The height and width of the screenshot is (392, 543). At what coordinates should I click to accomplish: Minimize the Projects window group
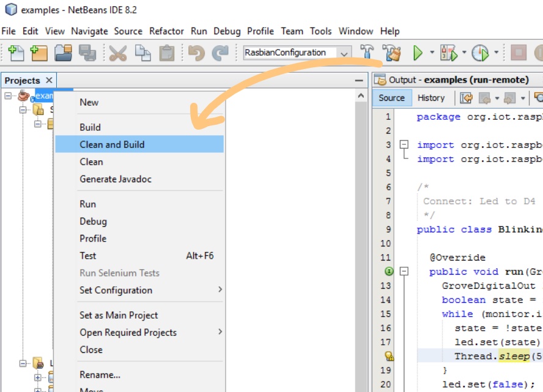(359, 81)
